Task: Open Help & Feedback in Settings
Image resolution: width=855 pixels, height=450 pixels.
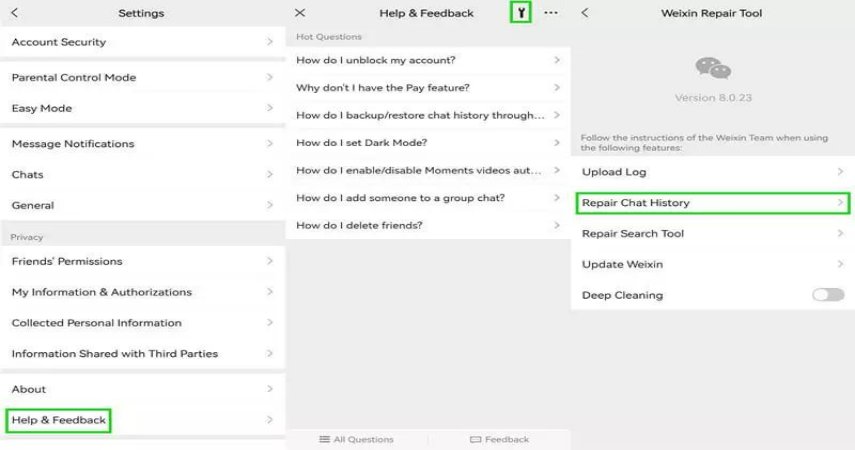Action: tap(59, 420)
